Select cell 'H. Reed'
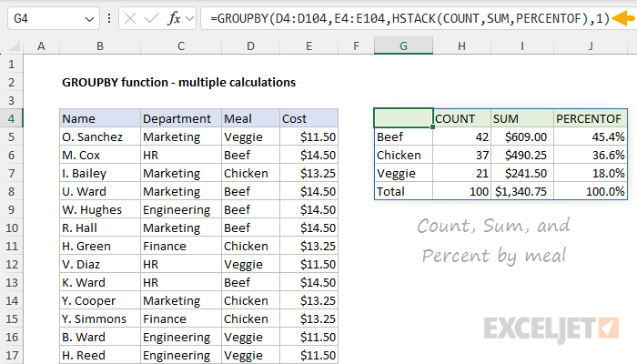Image resolution: width=637 pixels, height=364 pixels. (100, 356)
